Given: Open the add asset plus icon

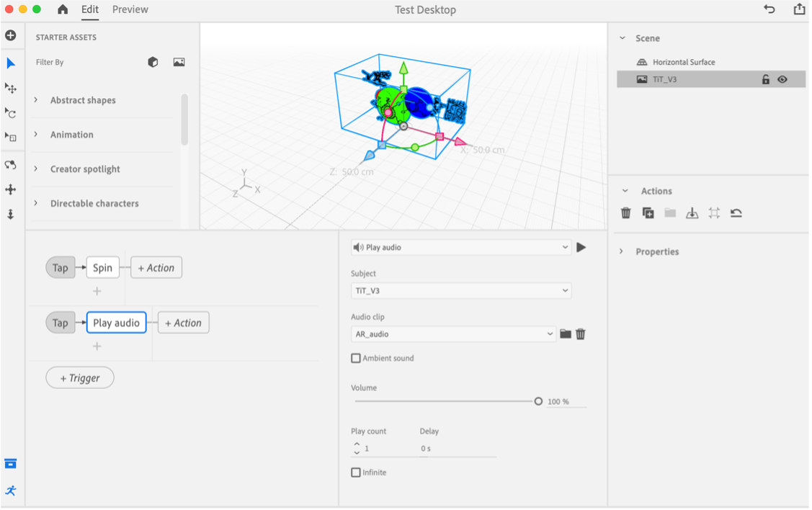Looking at the screenshot, I should coord(11,35).
